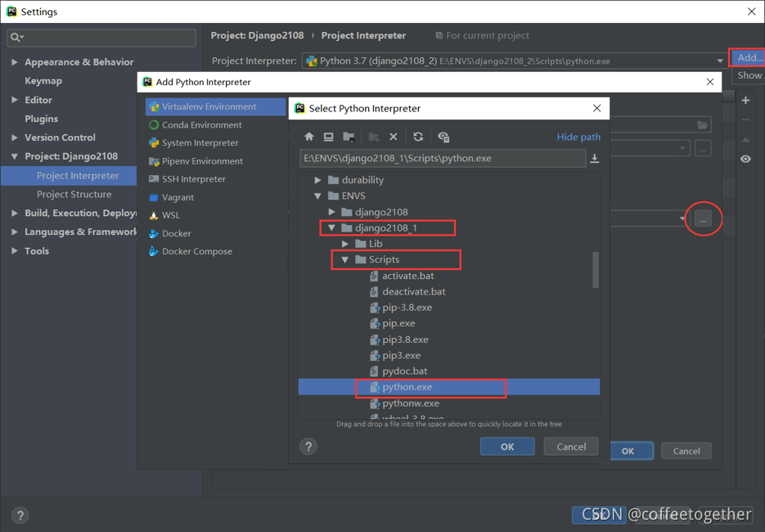Click the eye icon to show early releases
The width and height of the screenshot is (765, 532).
(745, 159)
